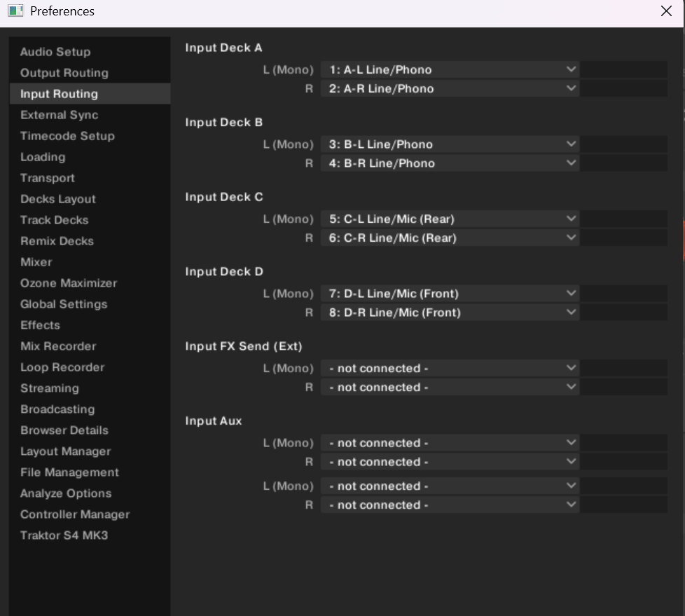Open Input FX Send R channel dropdown
Viewport: 685px width, 616px height.
(450, 387)
